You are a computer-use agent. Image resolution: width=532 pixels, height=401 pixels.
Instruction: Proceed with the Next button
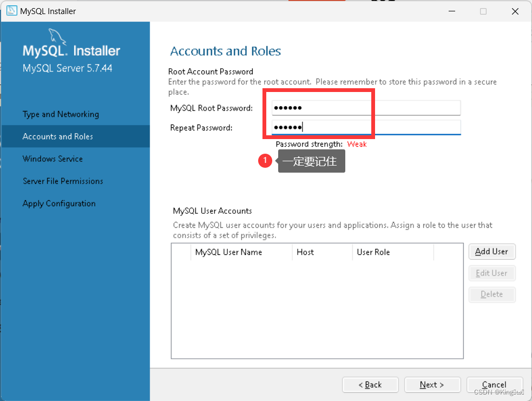432,385
